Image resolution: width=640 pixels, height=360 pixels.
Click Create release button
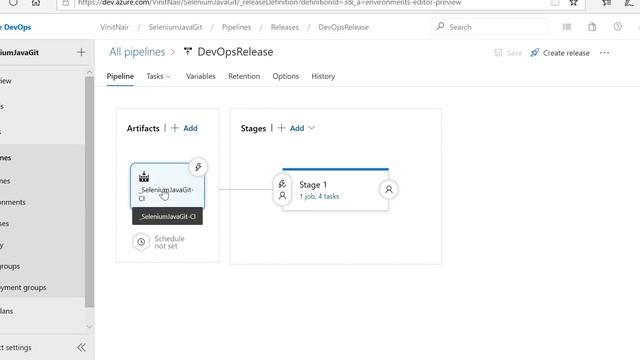tap(560, 53)
